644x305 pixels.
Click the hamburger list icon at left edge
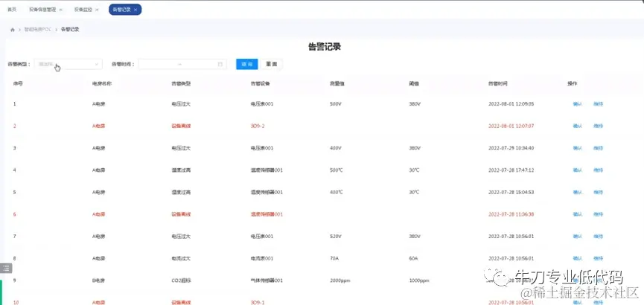tap(6, 268)
